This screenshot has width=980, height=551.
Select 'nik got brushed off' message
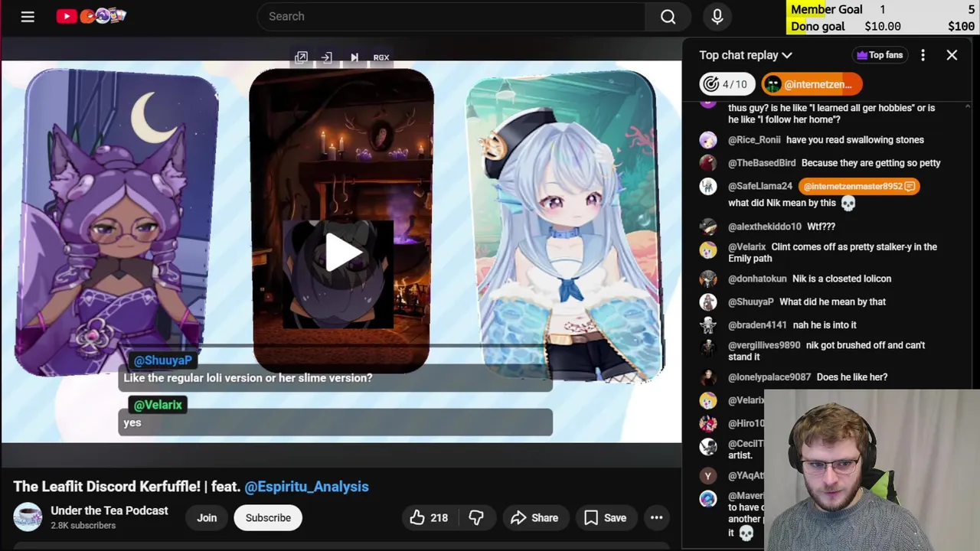pos(826,351)
